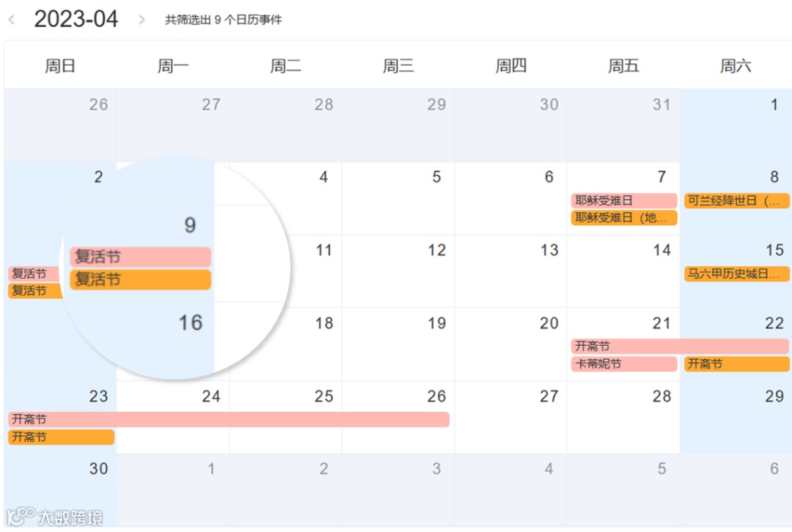The height and width of the screenshot is (532, 792).
Task: Select April 8 date number
Action: (x=774, y=177)
